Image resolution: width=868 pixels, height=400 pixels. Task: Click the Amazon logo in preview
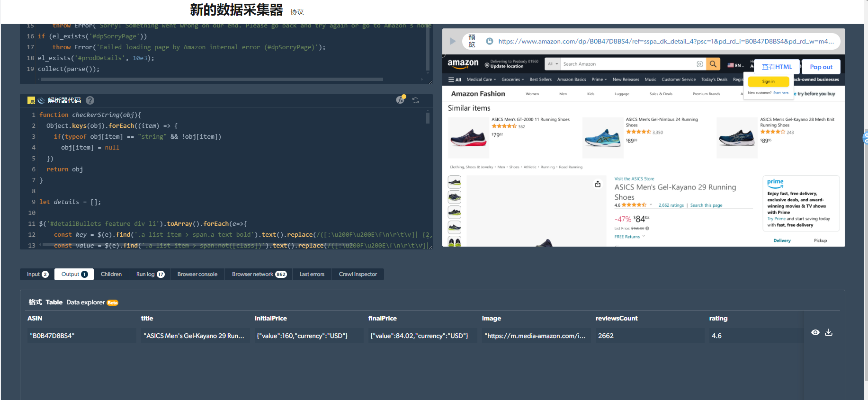(463, 63)
